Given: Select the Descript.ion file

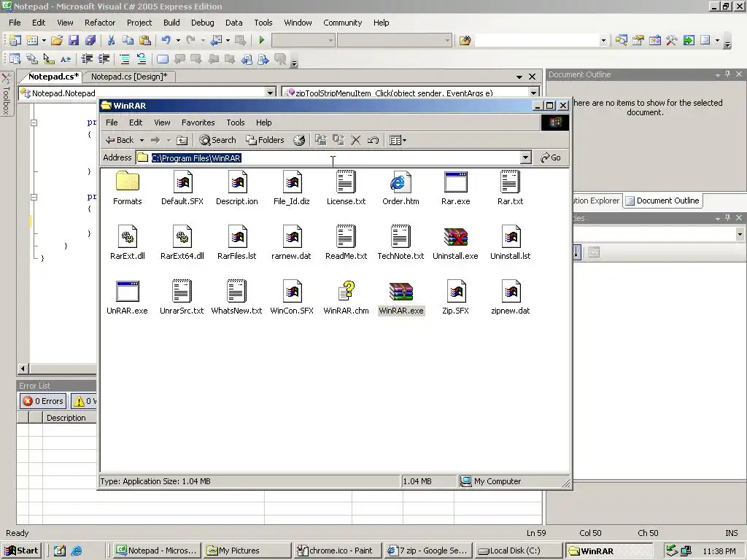Looking at the screenshot, I should 237,188.
